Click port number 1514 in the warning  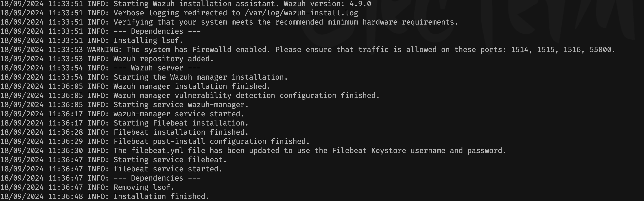point(519,50)
